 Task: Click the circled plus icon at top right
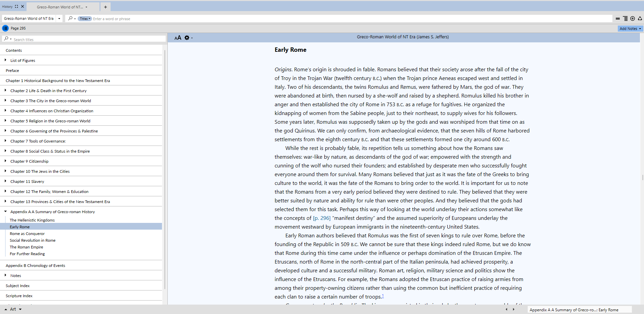[x=633, y=18]
